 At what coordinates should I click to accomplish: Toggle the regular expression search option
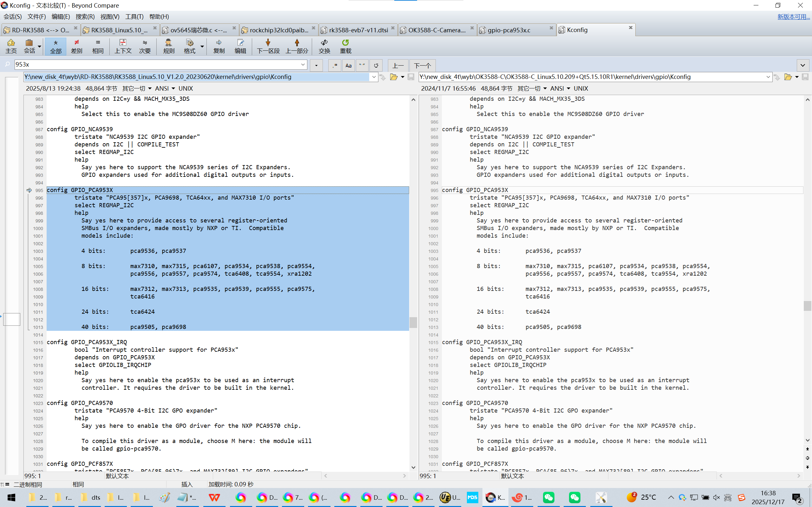click(335, 65)
